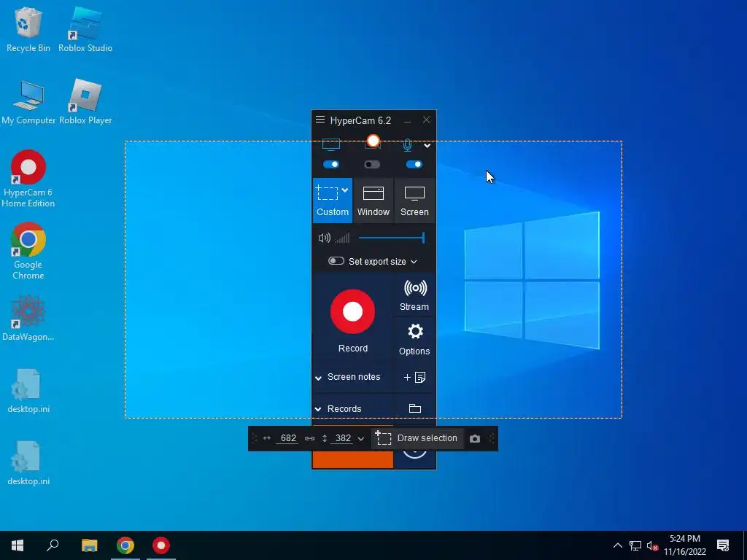The height and width of the screenshot is (560, 747).
Task: Expand the Set export size dropdown
Action: 414,262
